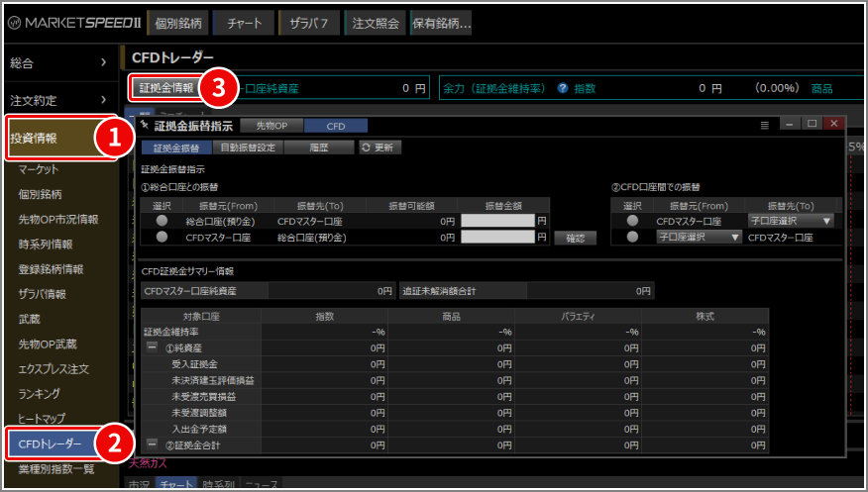Open ヒートマップ in the sidebar

pos(42,419)
